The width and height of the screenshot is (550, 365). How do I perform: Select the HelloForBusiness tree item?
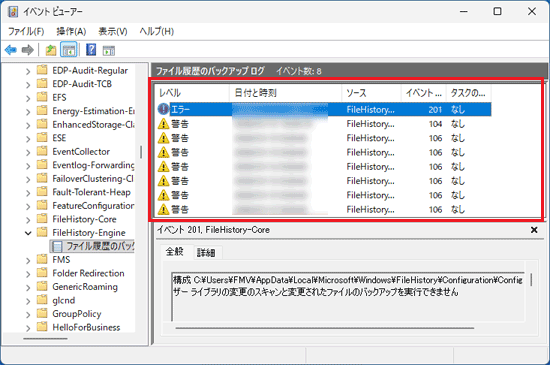(86, 327)
